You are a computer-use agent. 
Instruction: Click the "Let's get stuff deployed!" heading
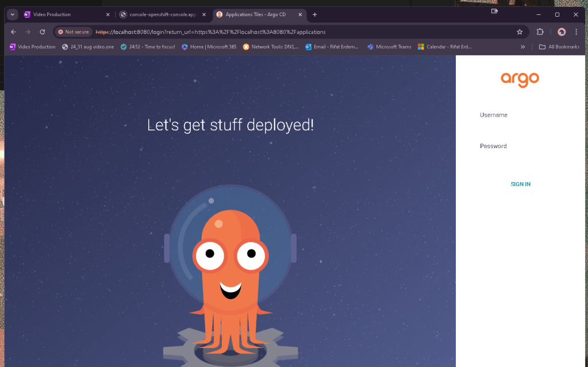[230, 125]
